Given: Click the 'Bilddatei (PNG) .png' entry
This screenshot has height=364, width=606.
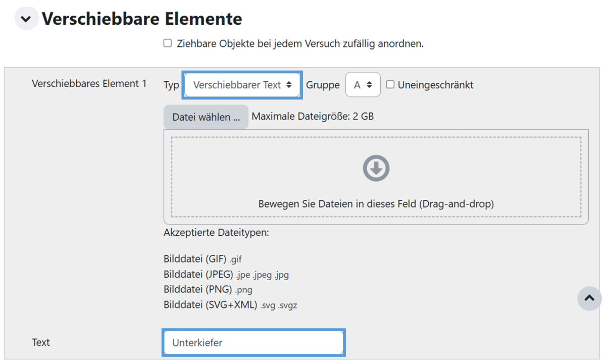Looking at the screenshot, I should point(208,290).
